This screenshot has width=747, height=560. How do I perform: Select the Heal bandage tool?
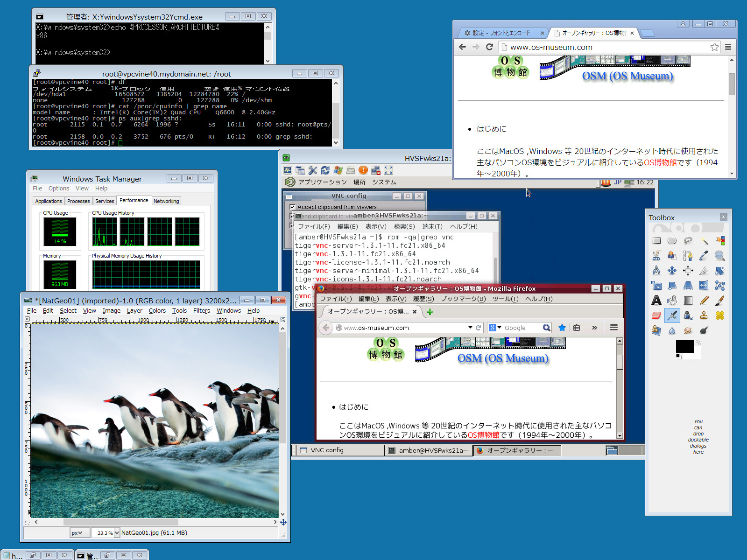pyautogui.click(x=720, y=315)
